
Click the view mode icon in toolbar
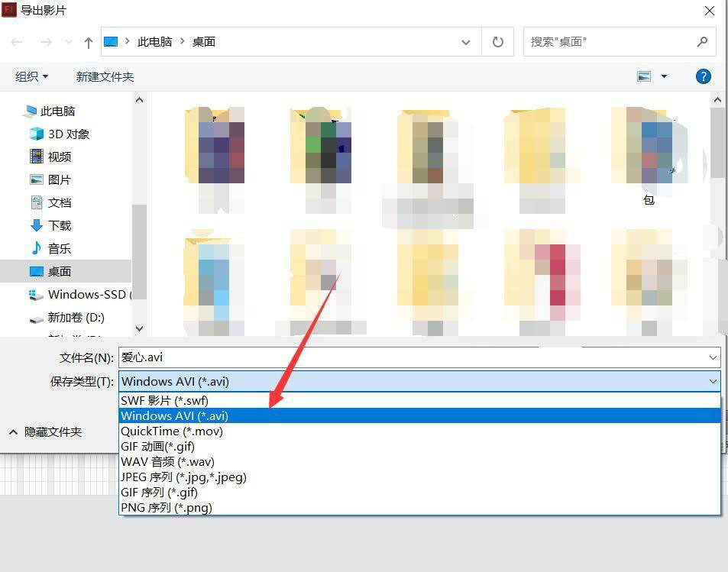click(644, 76)
